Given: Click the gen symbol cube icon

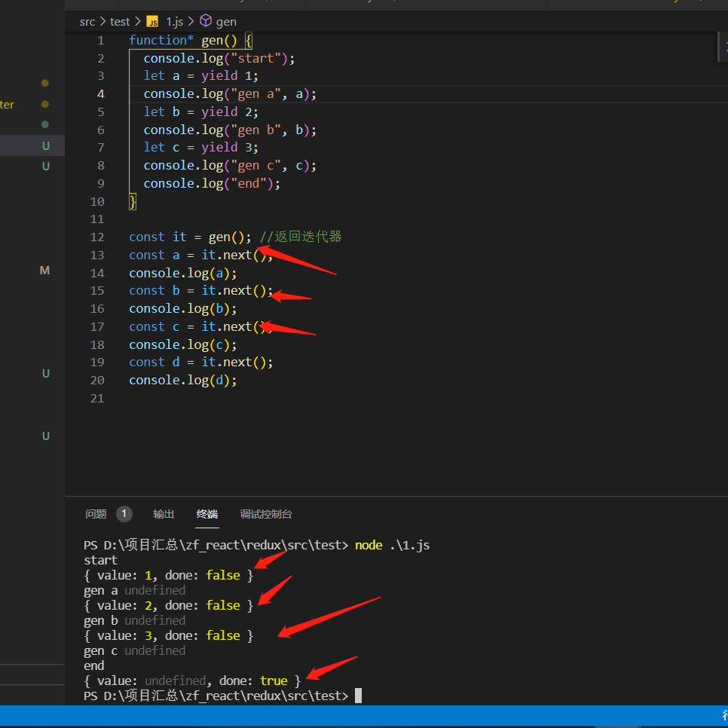Looking at the screenshot, I should 205,21.
